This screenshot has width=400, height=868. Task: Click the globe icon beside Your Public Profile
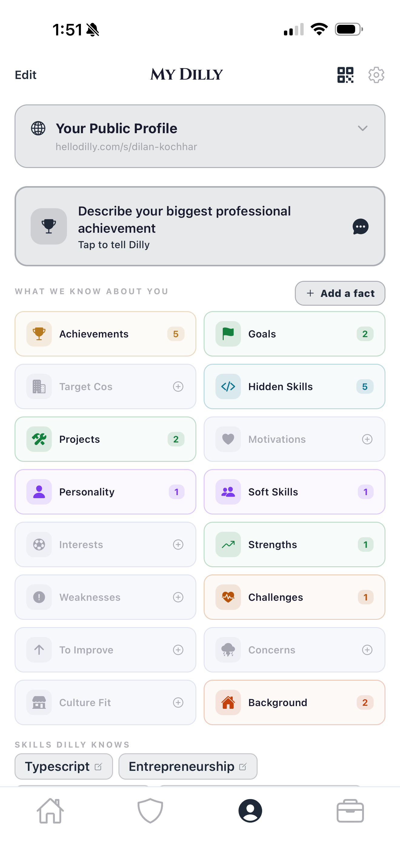pyautogui.click(x=38, y=128)
